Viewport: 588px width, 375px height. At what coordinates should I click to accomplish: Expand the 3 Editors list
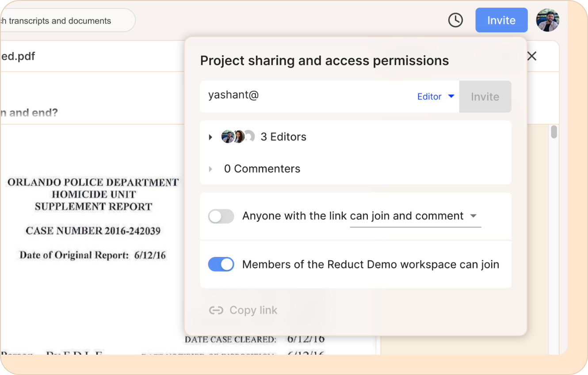pyautogui.click(x=210, y=137)
